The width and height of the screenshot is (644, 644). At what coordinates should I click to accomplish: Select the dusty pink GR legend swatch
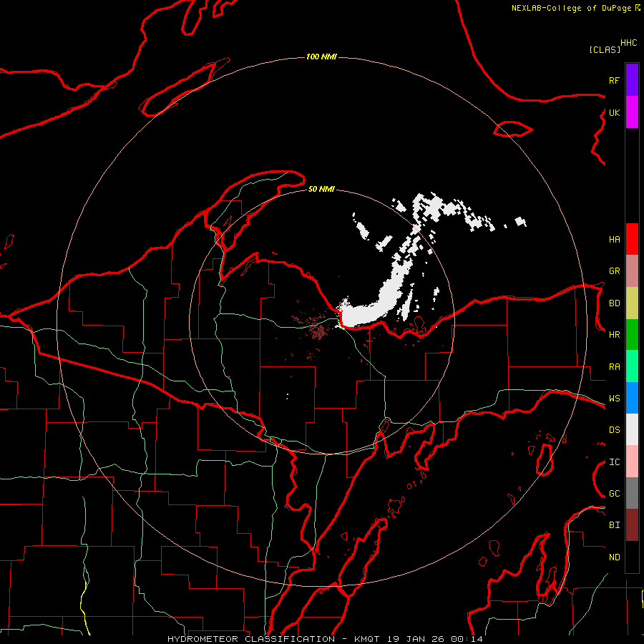632,271
